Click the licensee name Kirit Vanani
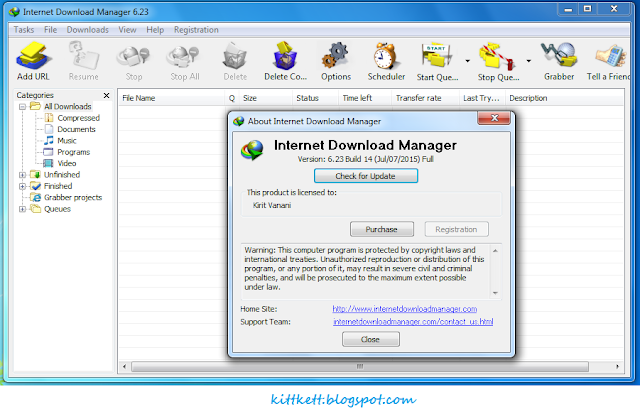 point(272,205)
